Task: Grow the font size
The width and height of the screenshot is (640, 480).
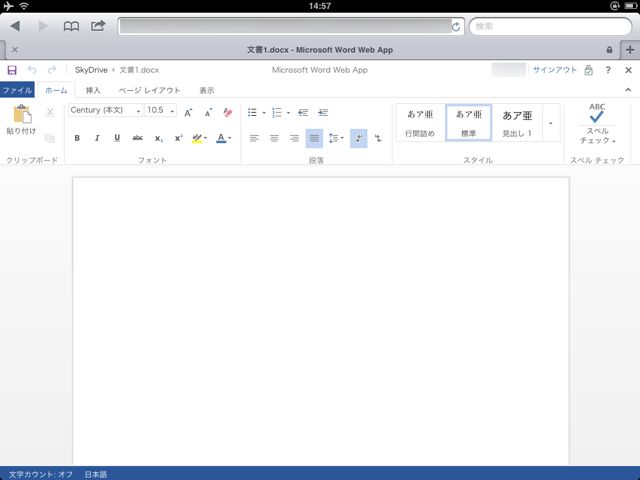Action: click(x=188, y=113)
